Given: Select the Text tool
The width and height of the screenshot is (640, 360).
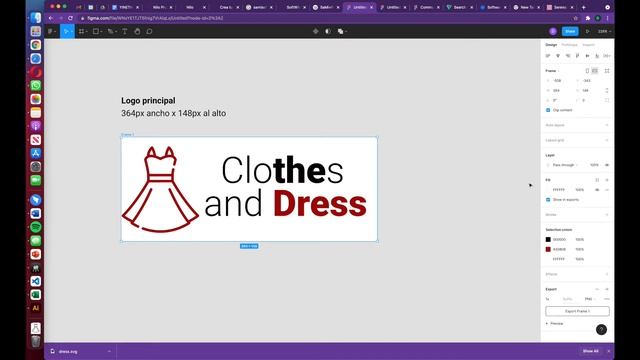Looking at the screenshot, I should (124, 31).
